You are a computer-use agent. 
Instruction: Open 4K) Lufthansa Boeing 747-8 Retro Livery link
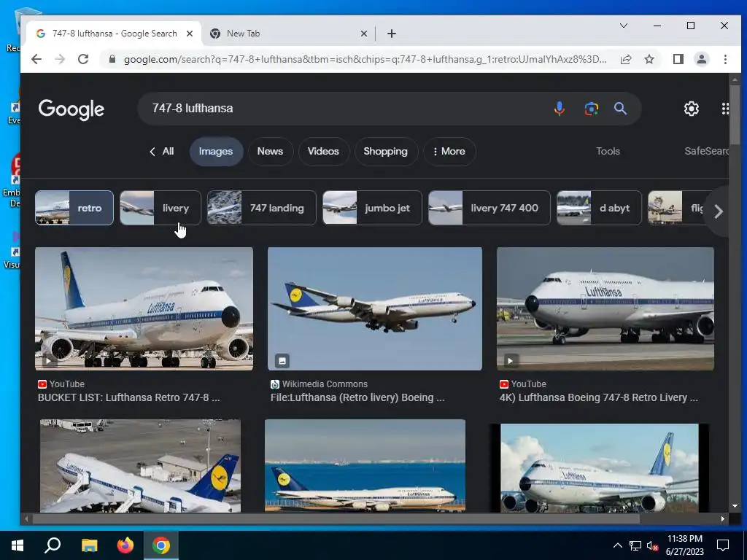(598, 397)
